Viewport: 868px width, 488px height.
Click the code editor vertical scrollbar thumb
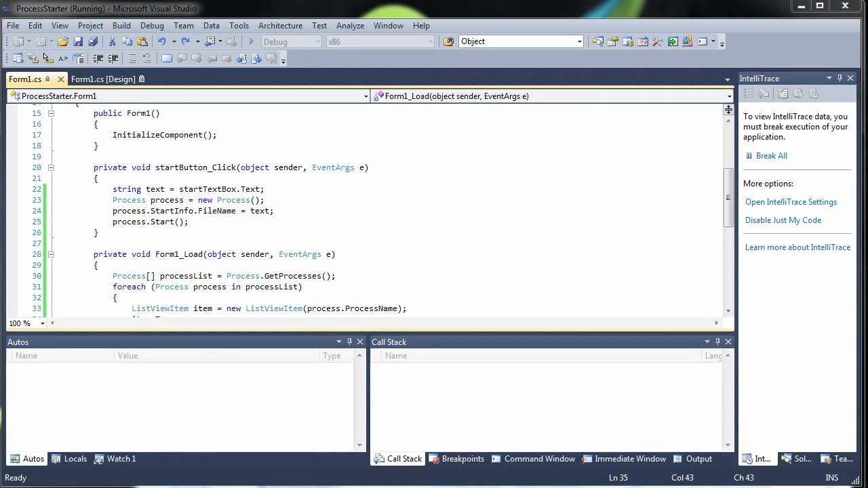(728, 197)
